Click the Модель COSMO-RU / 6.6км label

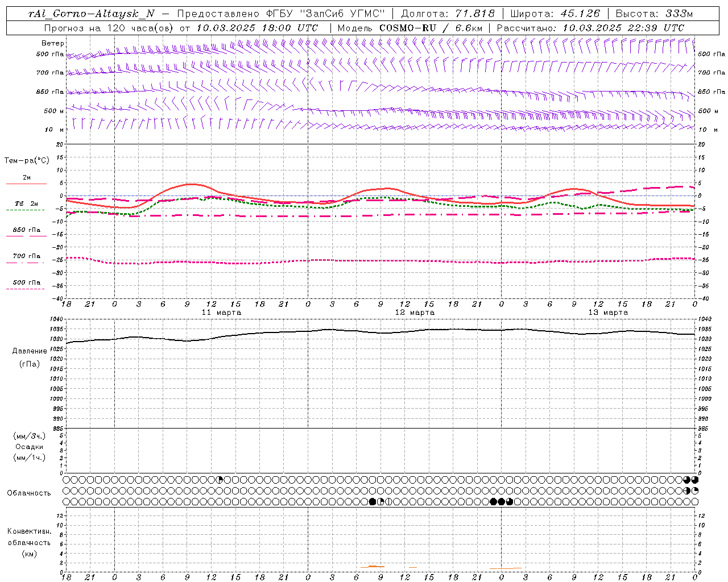point(409,28)
